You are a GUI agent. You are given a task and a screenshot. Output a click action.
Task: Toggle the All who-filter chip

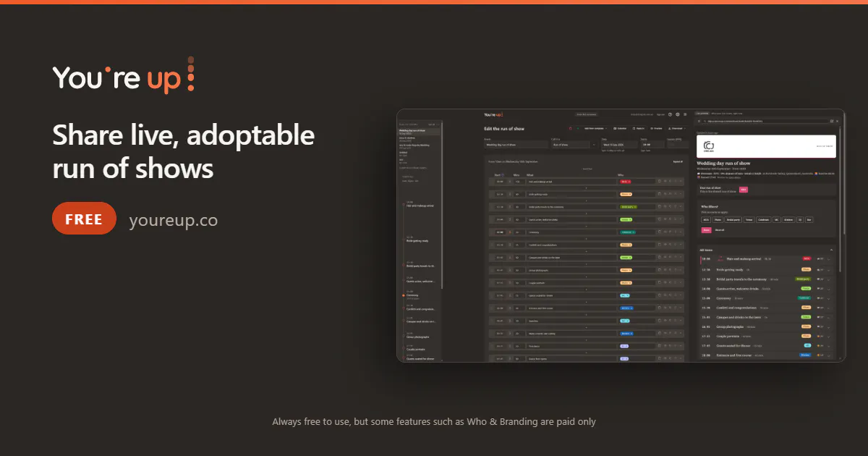[x=706, y=219]
